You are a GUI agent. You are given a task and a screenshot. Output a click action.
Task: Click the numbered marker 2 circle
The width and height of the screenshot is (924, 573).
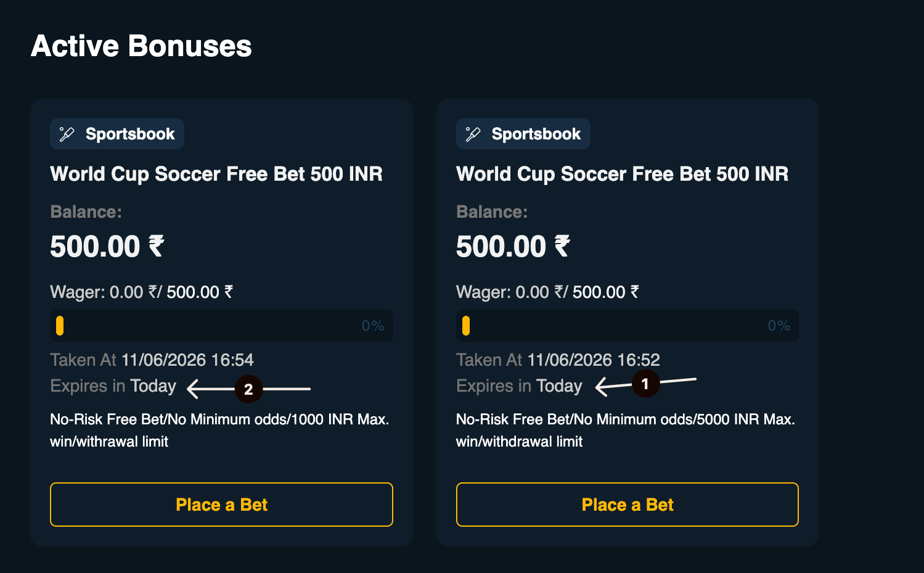(x=248, y=389)
